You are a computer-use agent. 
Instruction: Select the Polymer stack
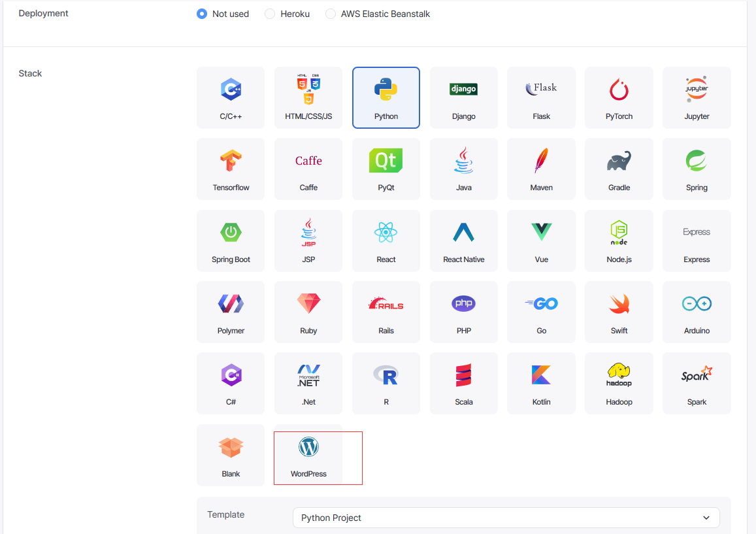point(231,312)
